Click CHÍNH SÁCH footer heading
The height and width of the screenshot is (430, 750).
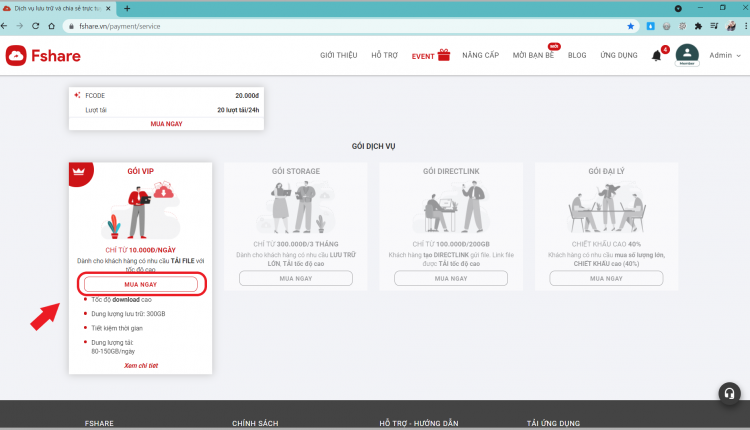point(255,423)
